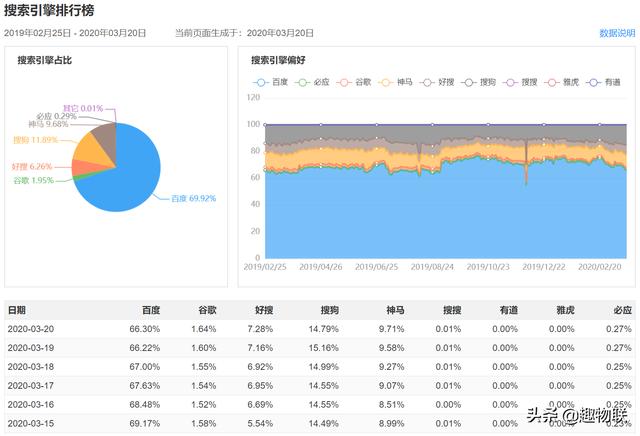Image resolution: width=640 pixels, height=436 pixels.
Task: Click the 搜狗 table column header
Action: pyautogui.click(x=330, y=310)
